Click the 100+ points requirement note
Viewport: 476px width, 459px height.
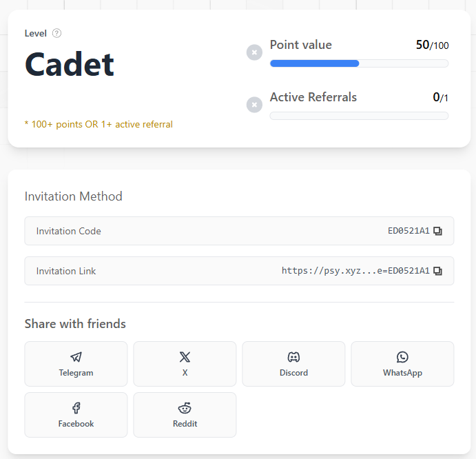pyautogui.click(x=99, y=125)
